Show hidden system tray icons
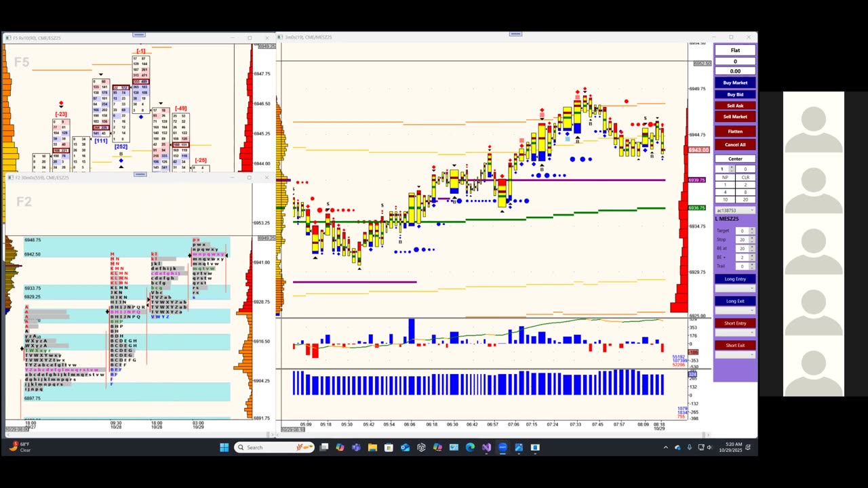 point(665,447)
